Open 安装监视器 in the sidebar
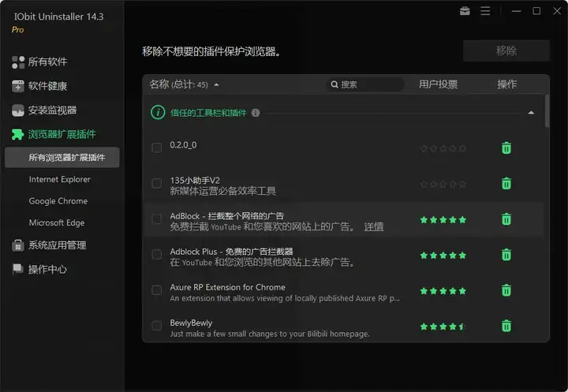The image size is (568, 392). pyautogui.click(x=53, y=110)
